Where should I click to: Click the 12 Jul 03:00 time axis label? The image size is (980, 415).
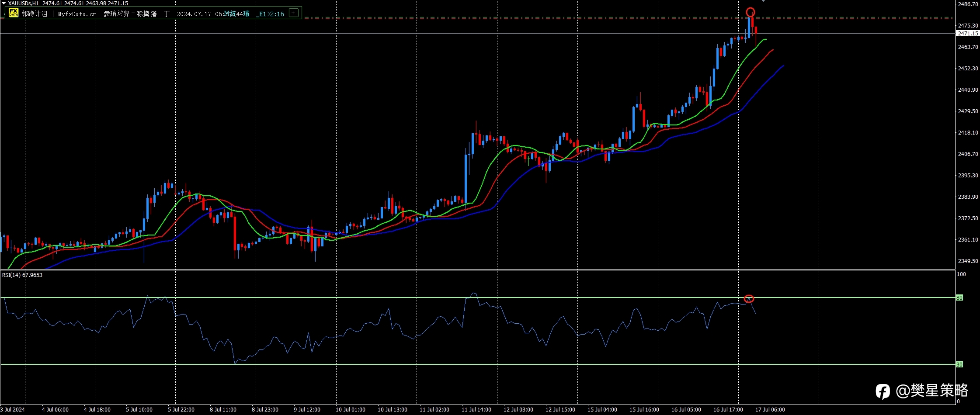click(x=518, y=410)
